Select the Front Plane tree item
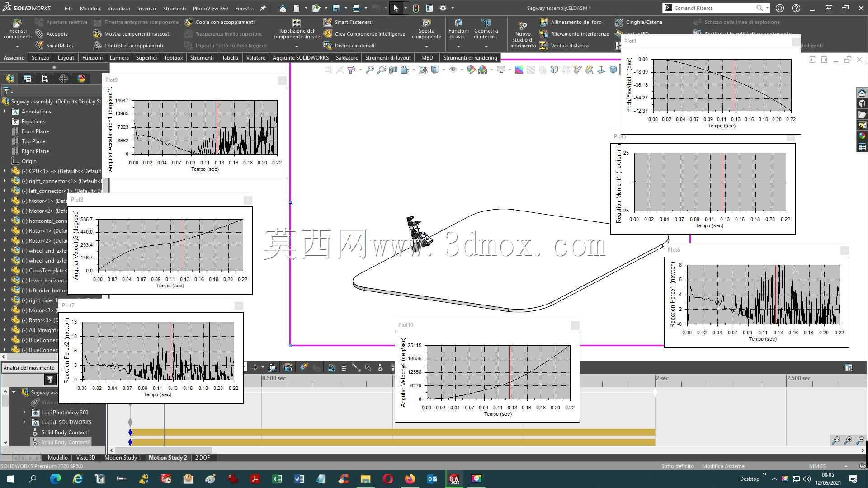Image resolution: width=868 pixels, height=488 pixels. 35,131
